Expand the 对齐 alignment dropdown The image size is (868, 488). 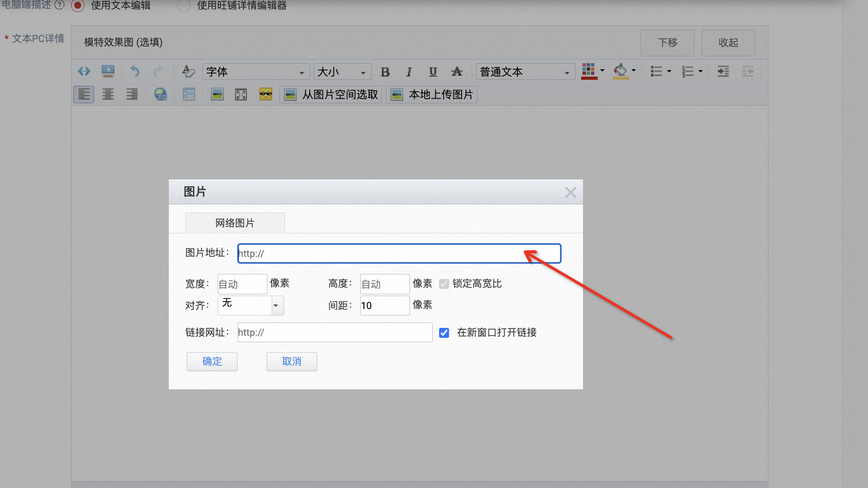250,305
